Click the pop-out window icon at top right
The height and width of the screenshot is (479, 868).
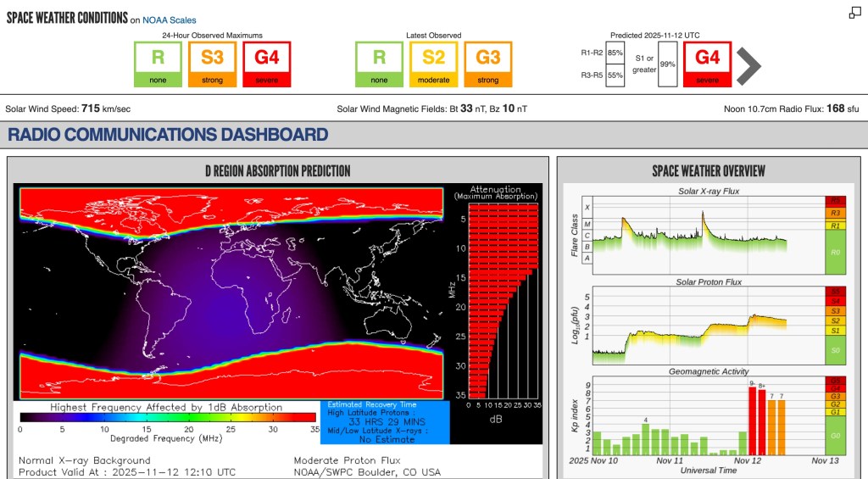coord(855,13)
